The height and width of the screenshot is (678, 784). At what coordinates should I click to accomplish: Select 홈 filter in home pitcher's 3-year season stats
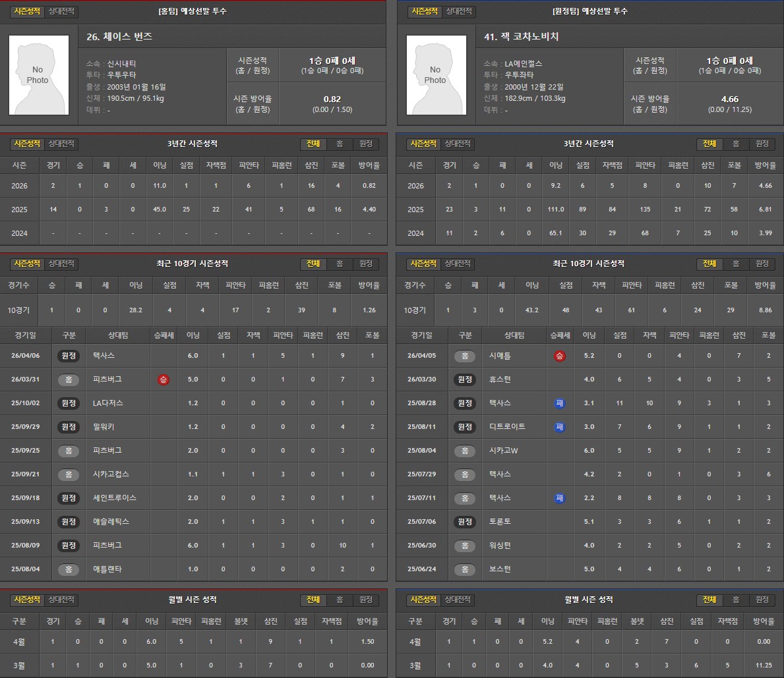[339, 144]
